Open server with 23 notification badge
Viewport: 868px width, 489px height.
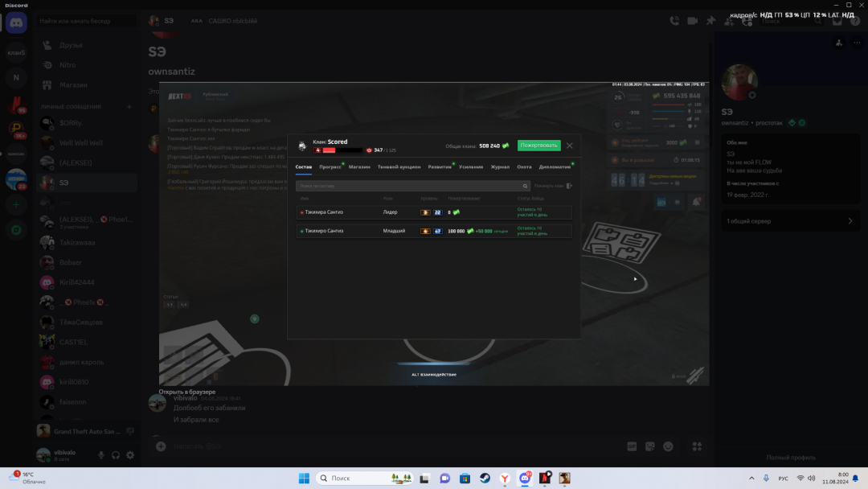click(16, 179)
